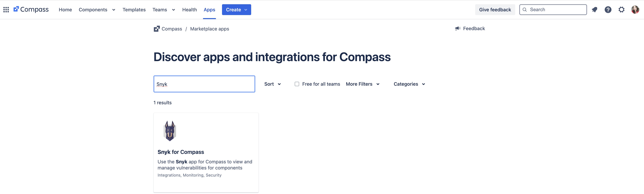Switch to the Health tab
Screen dimensions: 644x194
pyautogui.click(x=189, y=10)
